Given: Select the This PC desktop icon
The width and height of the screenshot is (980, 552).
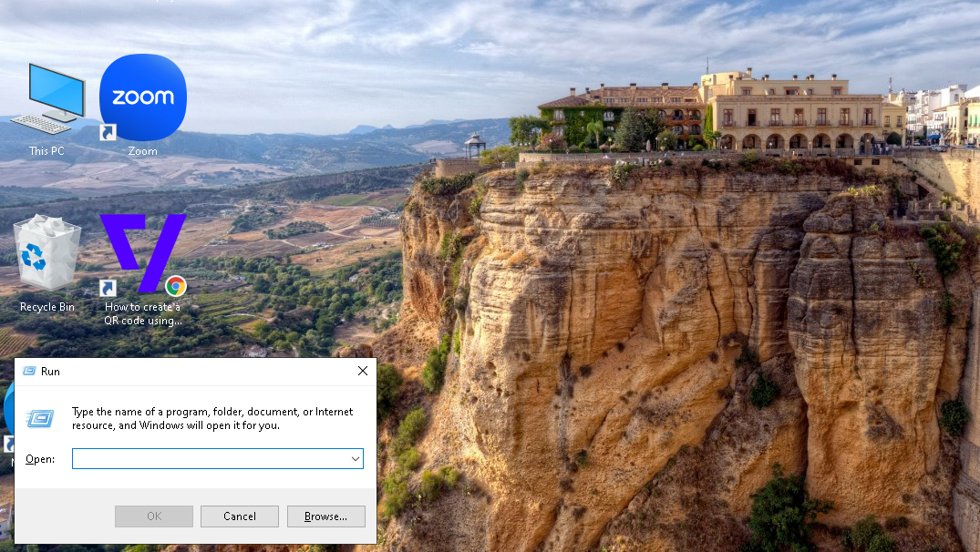Looking at the screenshot, I should point(47,98).
